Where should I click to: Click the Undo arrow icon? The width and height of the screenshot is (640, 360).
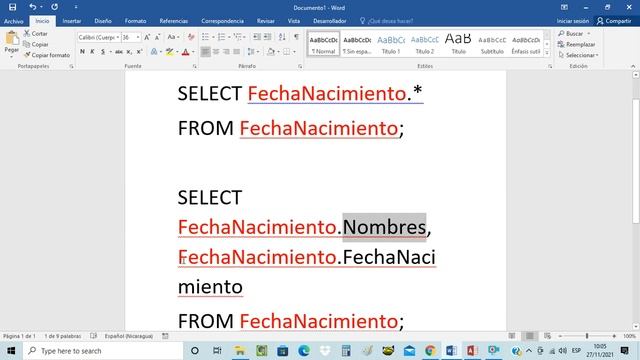click(x=33, y=7)
